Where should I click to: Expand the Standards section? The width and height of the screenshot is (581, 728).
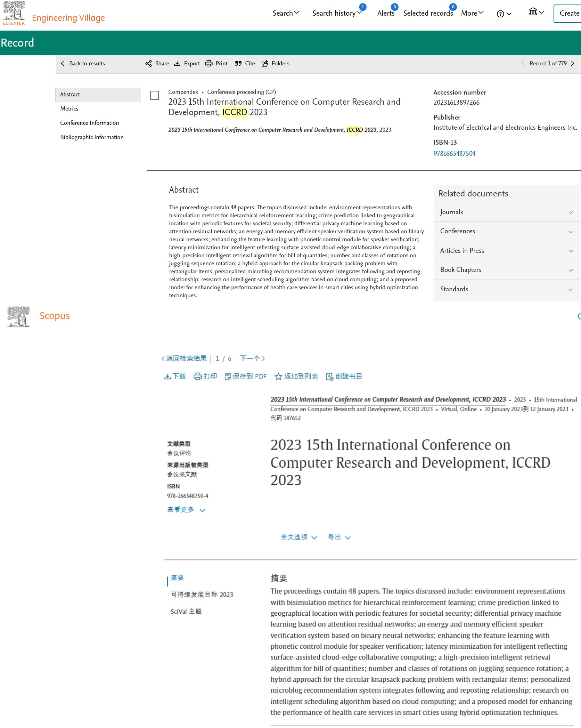(507, 289)
